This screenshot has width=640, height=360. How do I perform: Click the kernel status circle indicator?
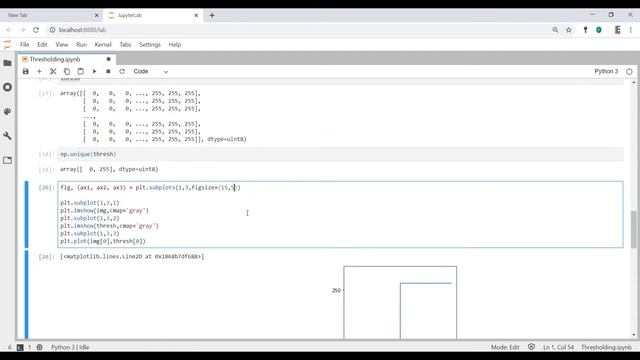tap(629, 71)
